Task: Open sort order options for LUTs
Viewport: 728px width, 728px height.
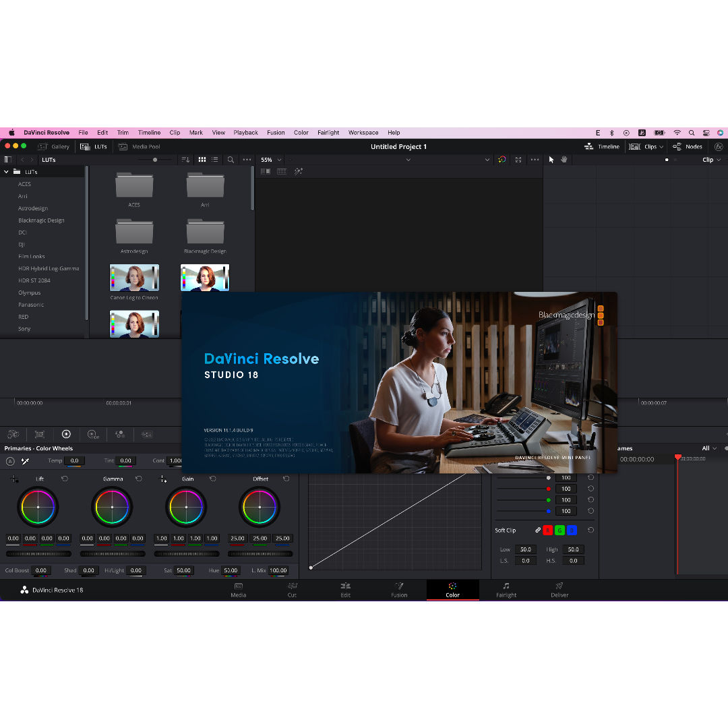Action: [x=186, y=160]
